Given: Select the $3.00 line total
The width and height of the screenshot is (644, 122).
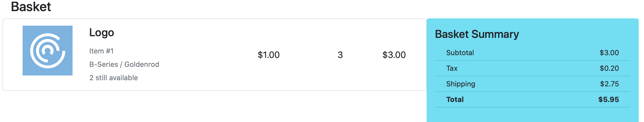Looking at the screenshot, I should [394, 55].
